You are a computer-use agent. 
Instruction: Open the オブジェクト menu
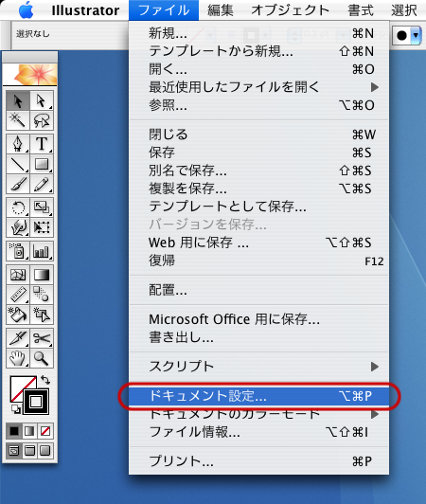[x=291, y=10]
